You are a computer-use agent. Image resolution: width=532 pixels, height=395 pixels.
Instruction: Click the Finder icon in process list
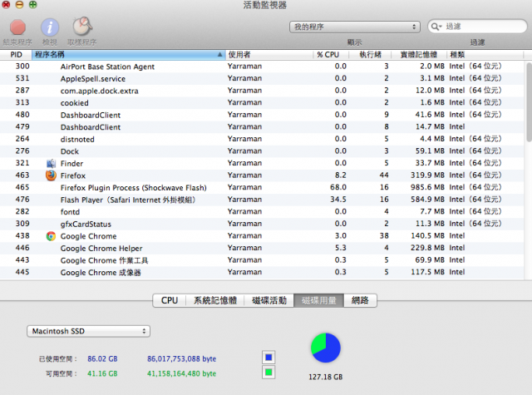point(51,164)
